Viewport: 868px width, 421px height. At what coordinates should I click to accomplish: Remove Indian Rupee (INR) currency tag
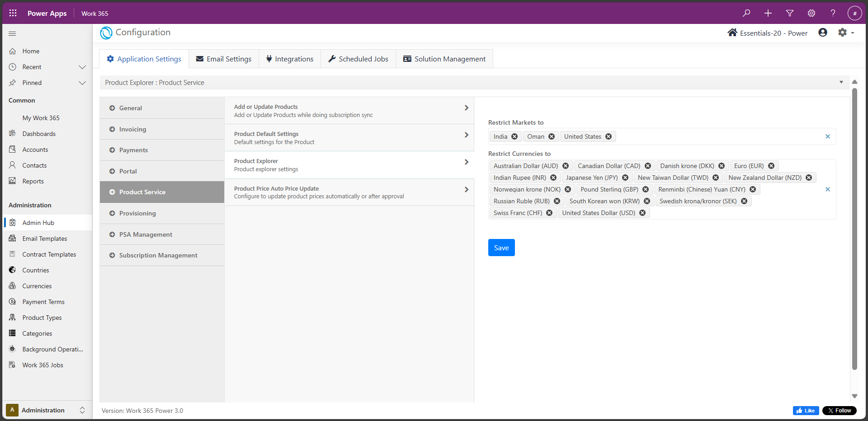tap(553, 178)
